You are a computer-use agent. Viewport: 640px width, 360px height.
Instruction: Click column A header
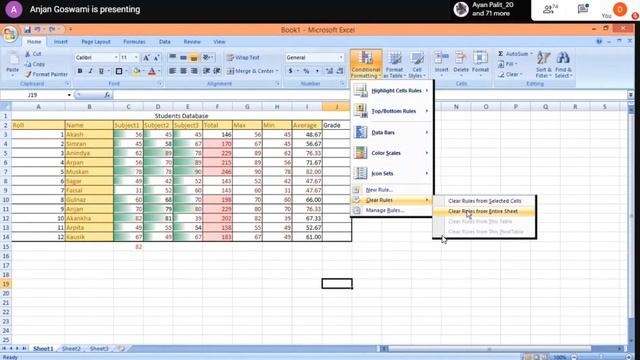point(38,107)
